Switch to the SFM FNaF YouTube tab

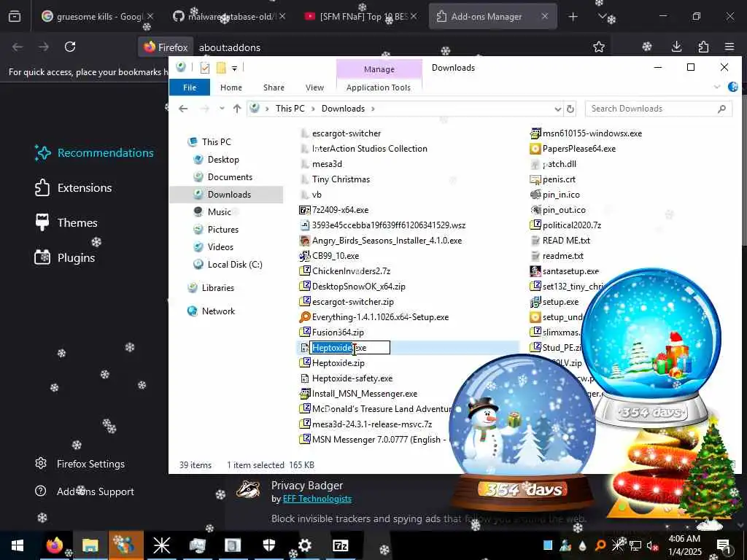[362, 17]
